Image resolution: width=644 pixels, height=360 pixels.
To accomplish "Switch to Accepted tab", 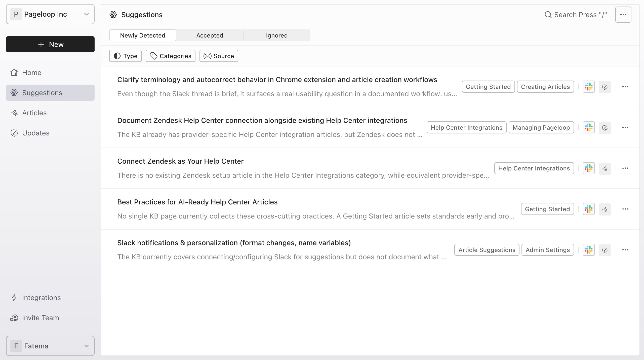I will point(210,35).
